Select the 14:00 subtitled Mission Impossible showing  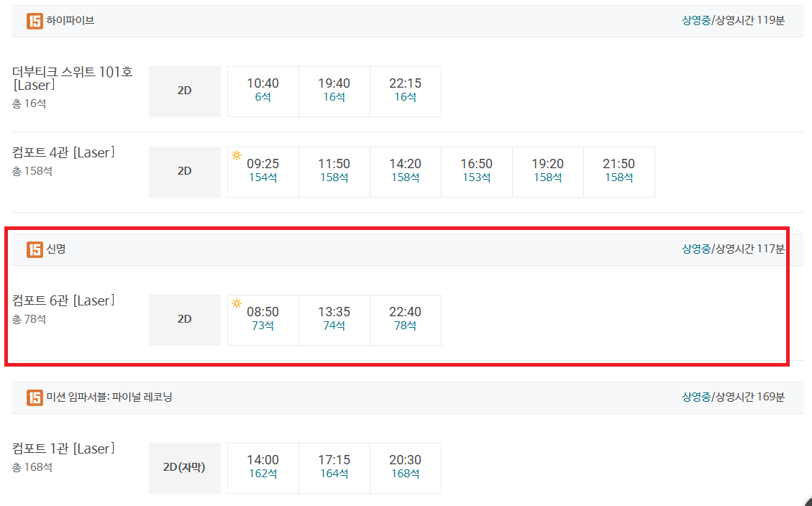(x=263, y=468)
